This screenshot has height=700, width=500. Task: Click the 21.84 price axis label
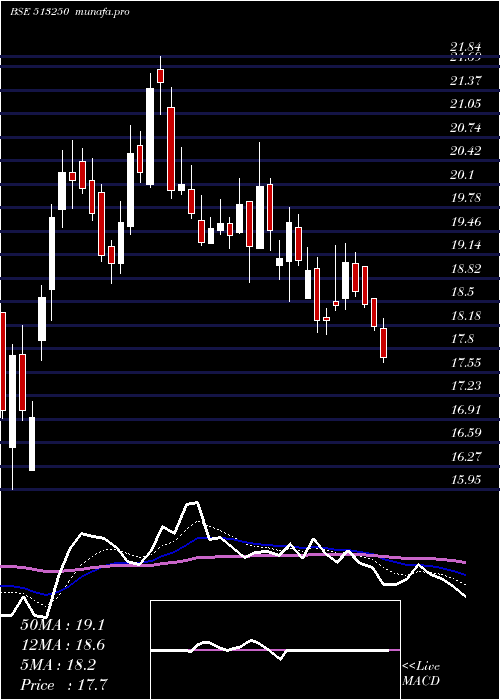point(465,47)
